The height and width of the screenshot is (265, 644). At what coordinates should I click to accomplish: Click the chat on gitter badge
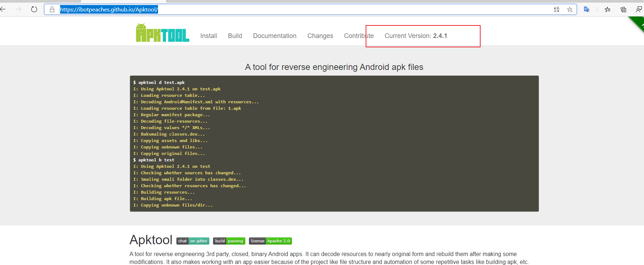193,241
